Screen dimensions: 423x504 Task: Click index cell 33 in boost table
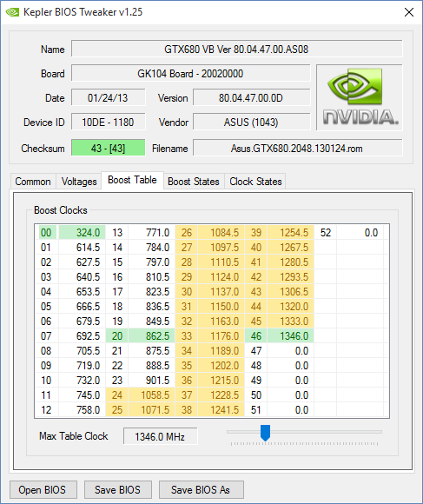(x=187, y=336)
